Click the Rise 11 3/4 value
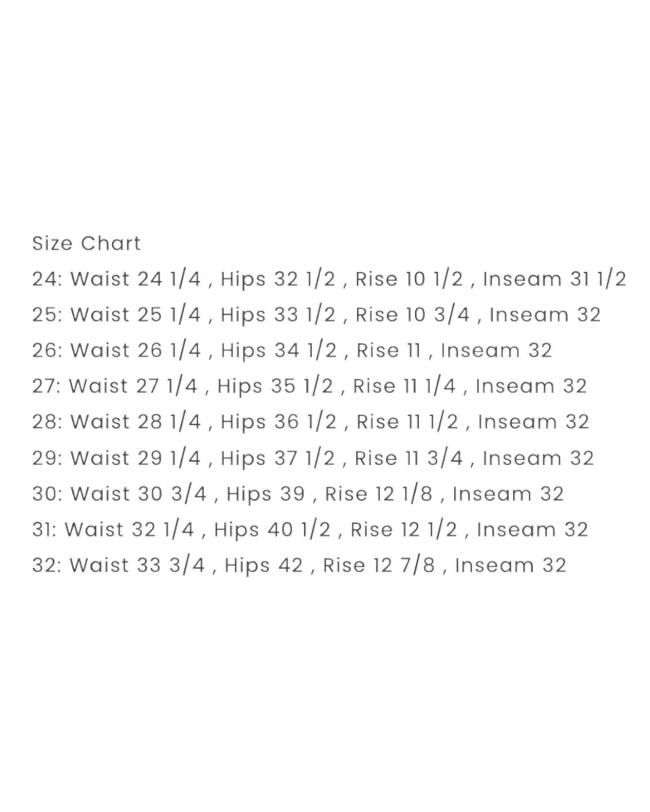 point(409,458)
